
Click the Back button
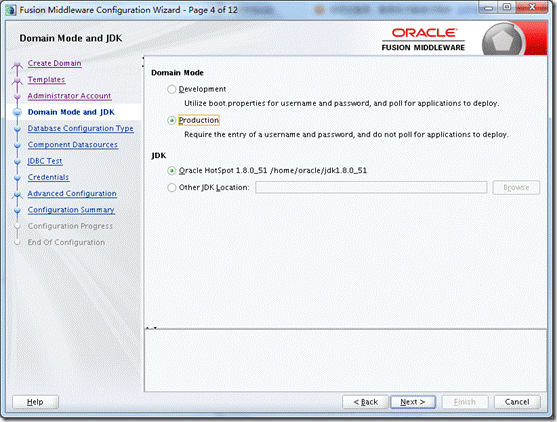366,402
